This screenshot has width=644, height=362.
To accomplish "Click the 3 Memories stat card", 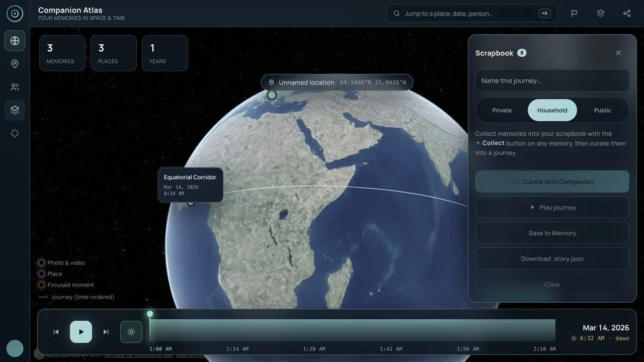I will point(62,53).
